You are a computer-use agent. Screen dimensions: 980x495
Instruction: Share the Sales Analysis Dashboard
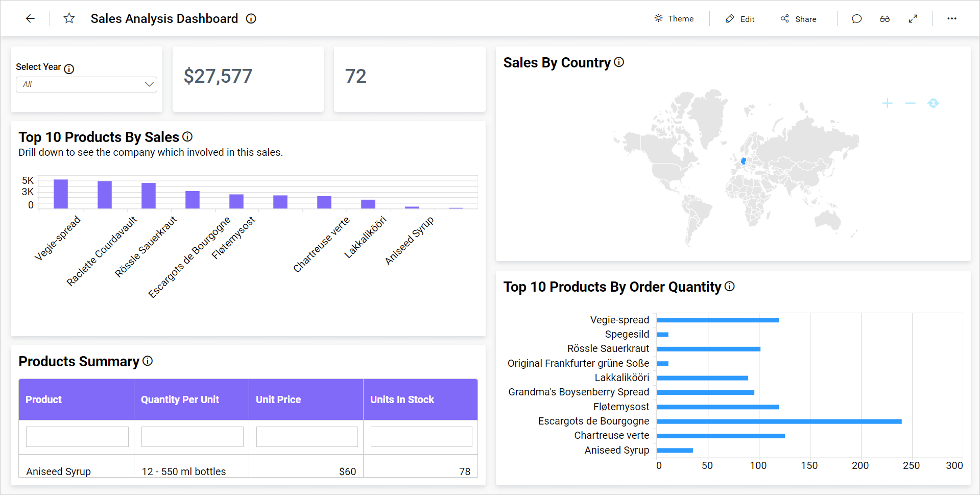799,18
